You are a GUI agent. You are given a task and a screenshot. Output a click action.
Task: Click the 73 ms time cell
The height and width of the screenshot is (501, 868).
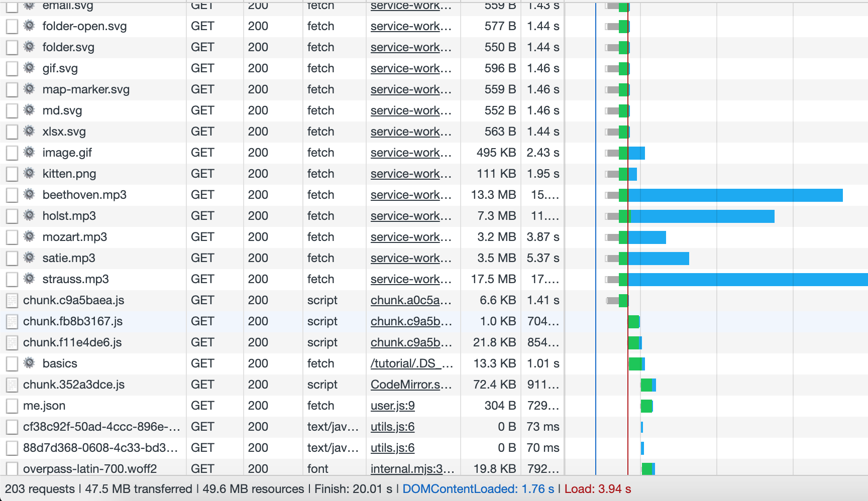pyautogui.click(x=543, y=427)
